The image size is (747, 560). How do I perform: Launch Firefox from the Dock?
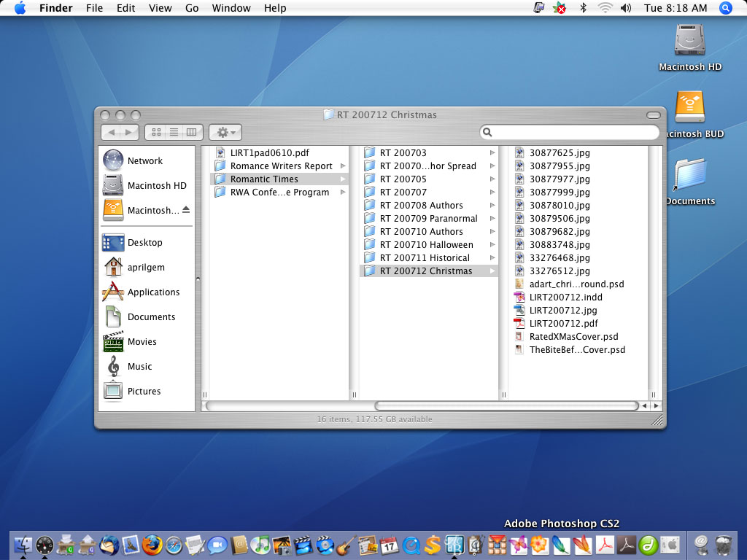[152, 545]
